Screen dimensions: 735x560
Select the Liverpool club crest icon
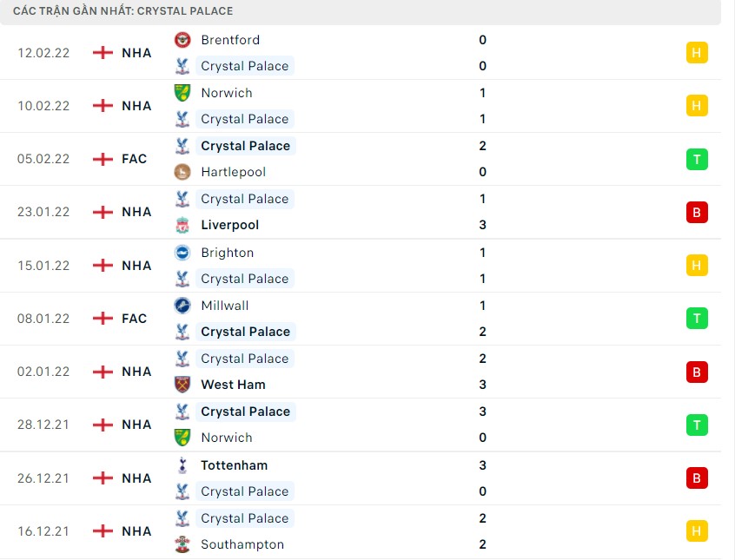click(x=183, y=225)
